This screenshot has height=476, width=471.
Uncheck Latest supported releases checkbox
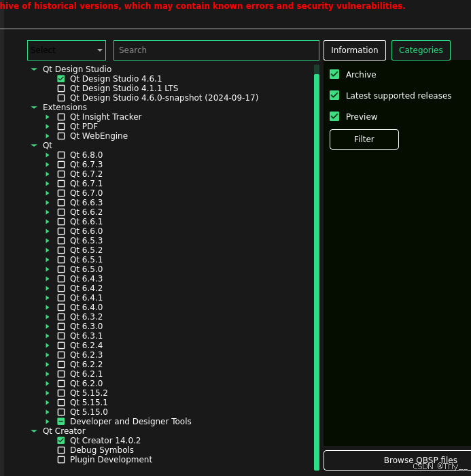pyautogui.click(x=334, y=95)
